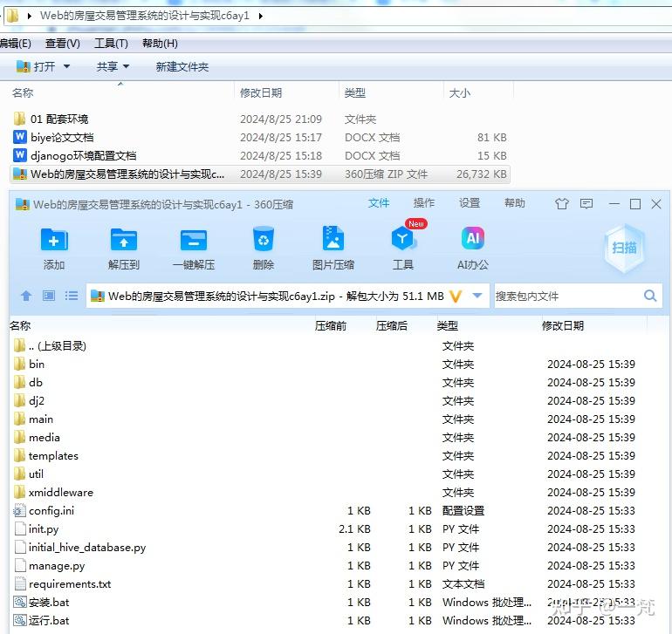
Task: Launch the AI办公 icon
Action: 473,238
